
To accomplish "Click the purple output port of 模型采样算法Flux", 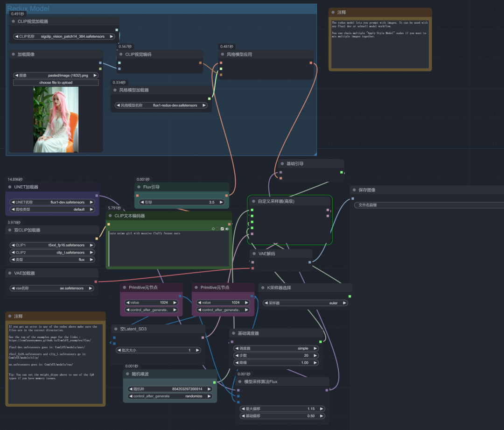I will click(327, 390).
